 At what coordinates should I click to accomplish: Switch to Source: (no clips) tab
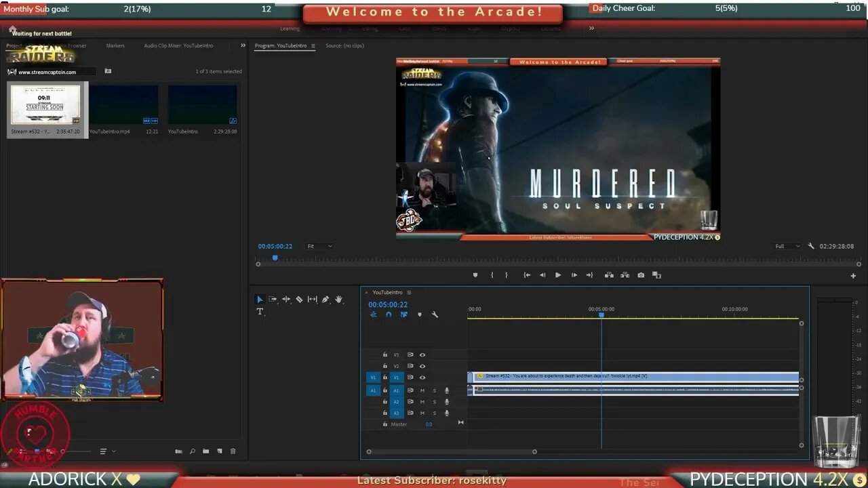pyautogui.click(x=344, y=45)
